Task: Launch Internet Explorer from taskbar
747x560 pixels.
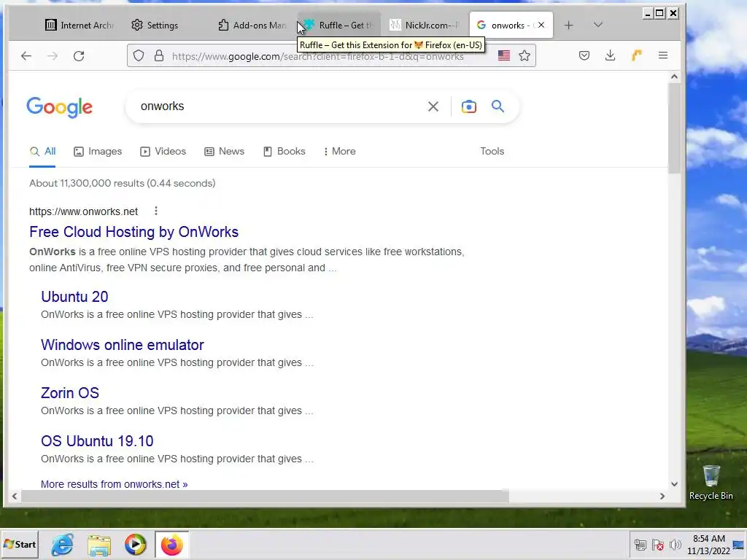Action: [63, 545]
